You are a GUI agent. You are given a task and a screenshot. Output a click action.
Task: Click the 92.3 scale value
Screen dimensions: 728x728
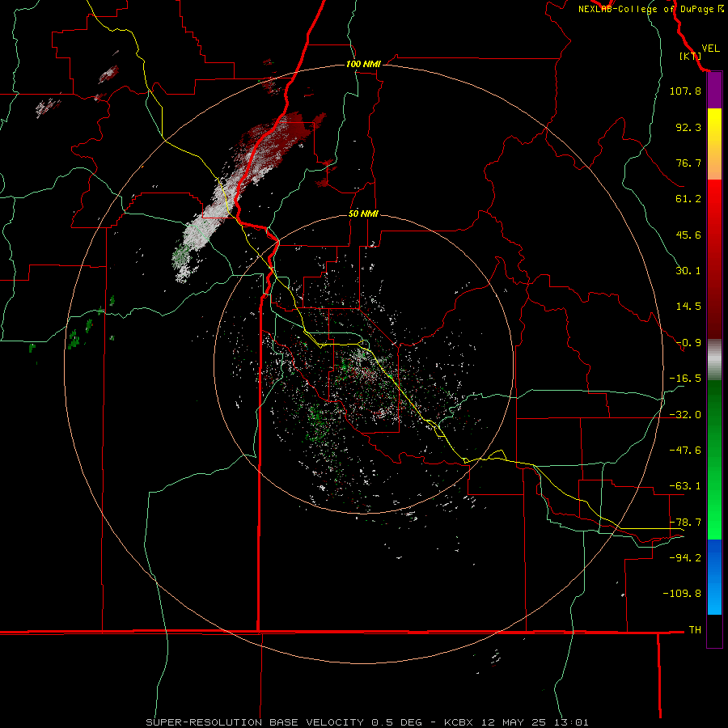[688, 127]
